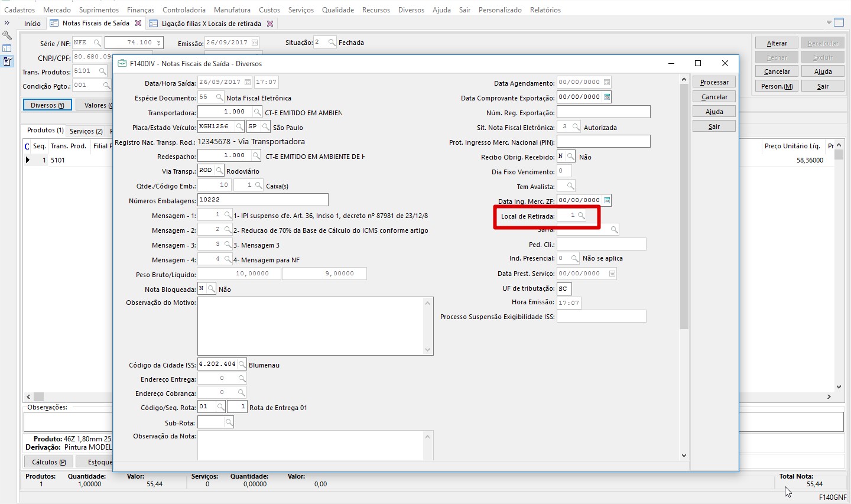Screen dimensions: 851x504
Task: Click the Nota Bloqueada search magnifier icon
Action: (211, 289)
